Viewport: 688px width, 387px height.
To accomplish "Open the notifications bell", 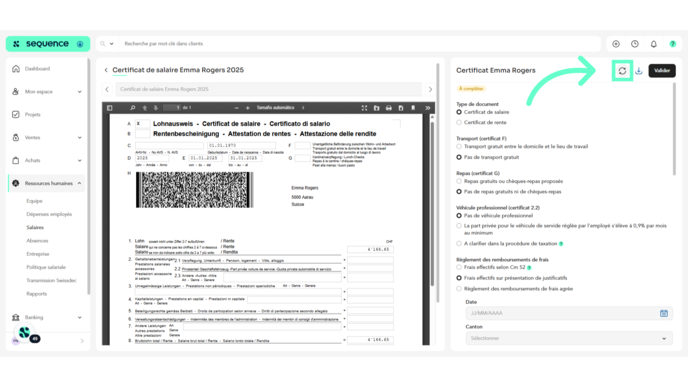I will 654,44.
